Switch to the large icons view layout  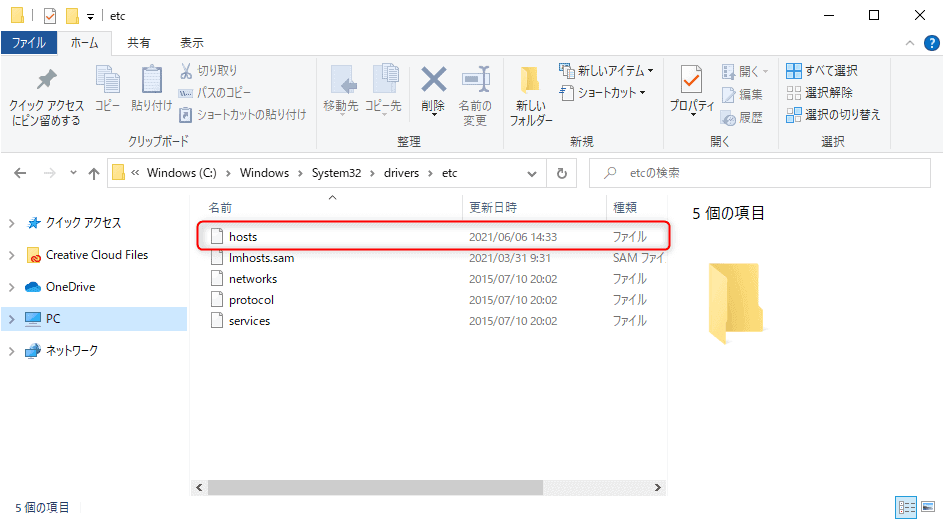928,507
